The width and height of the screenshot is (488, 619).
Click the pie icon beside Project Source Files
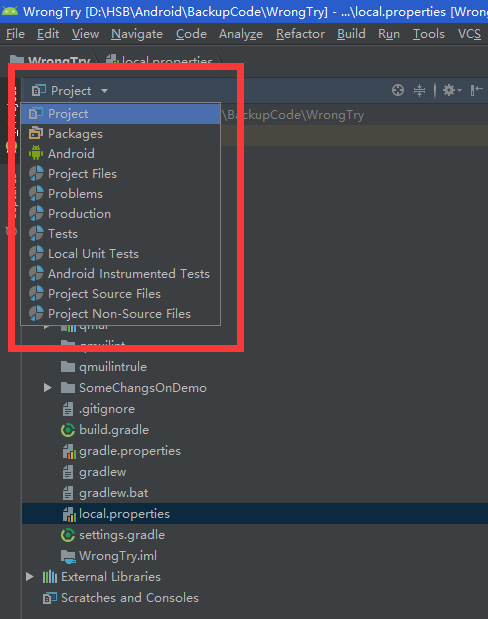pyautogui.click(x=36, y=294)
